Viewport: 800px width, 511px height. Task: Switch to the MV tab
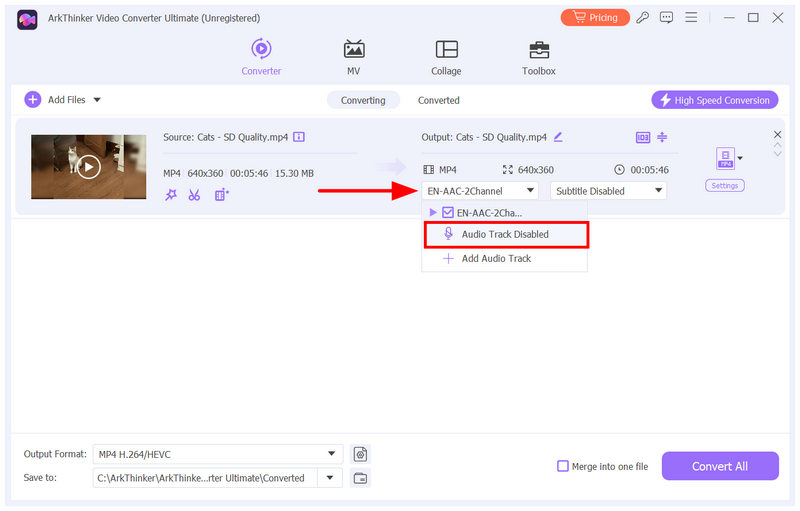[x=354, y=57]
